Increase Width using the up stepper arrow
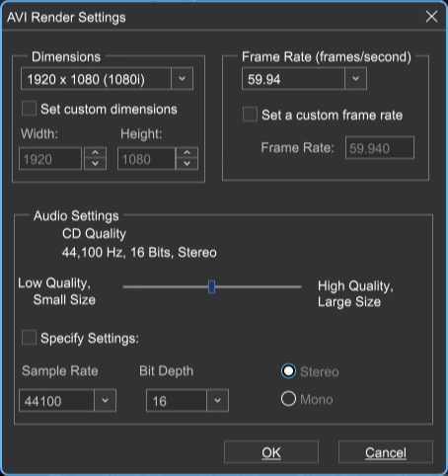Viewport: 448px width, 476px height. point(96,153)
